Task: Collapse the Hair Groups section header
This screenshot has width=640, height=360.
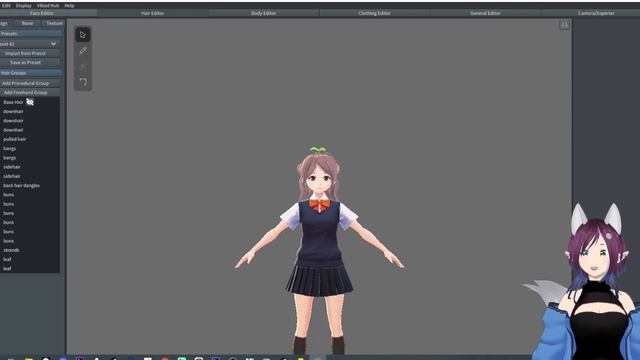Action: click(31, 73)
